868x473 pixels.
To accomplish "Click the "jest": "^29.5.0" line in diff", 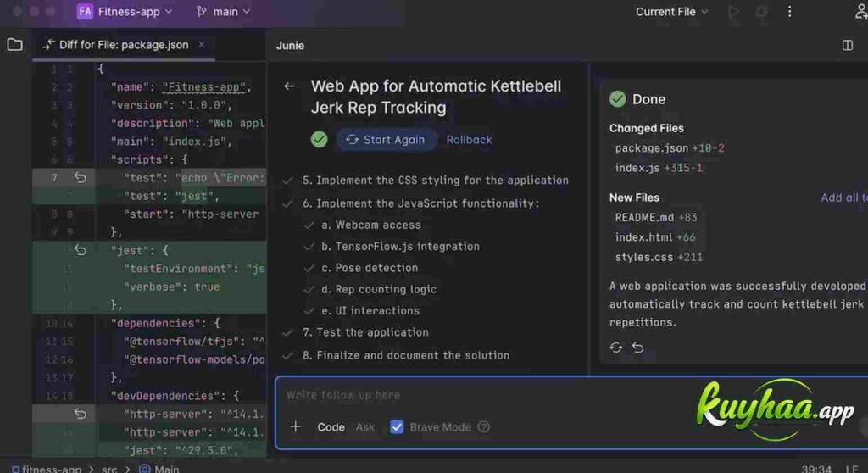I will 181,450.
